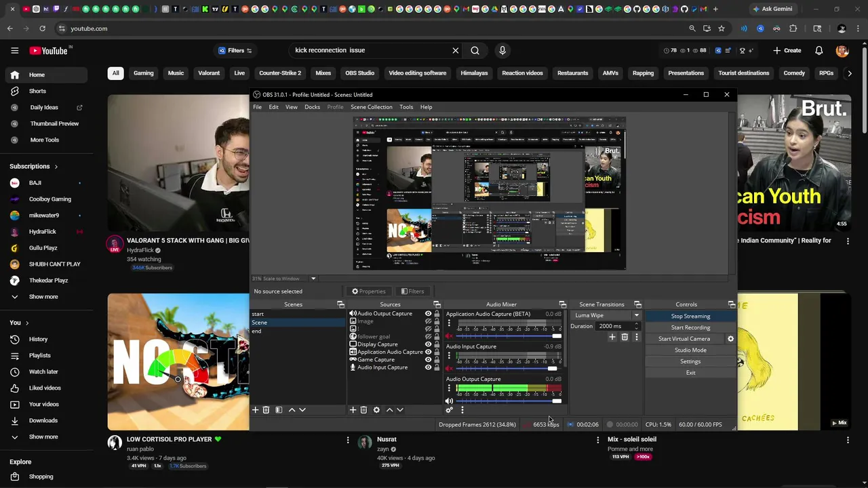Click Stop Streaming button
868x488 pixels.
(690, 317)
